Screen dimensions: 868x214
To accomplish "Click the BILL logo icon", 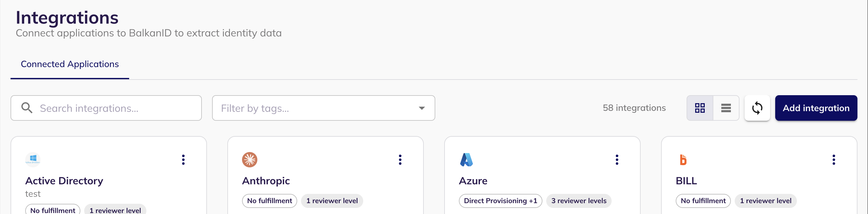I will [x=683, y=160].
